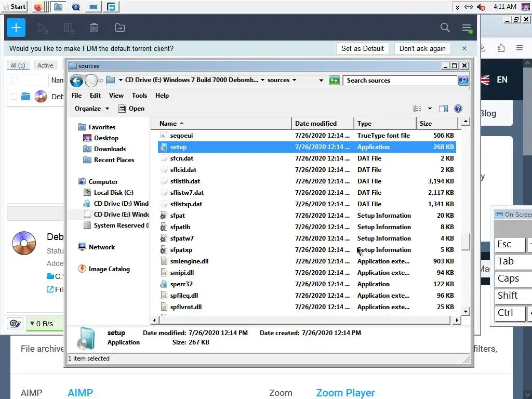The height and width of the screenshot is (399, 532).
Task: Sort by the Date modified column header
Action: (323, 124)
